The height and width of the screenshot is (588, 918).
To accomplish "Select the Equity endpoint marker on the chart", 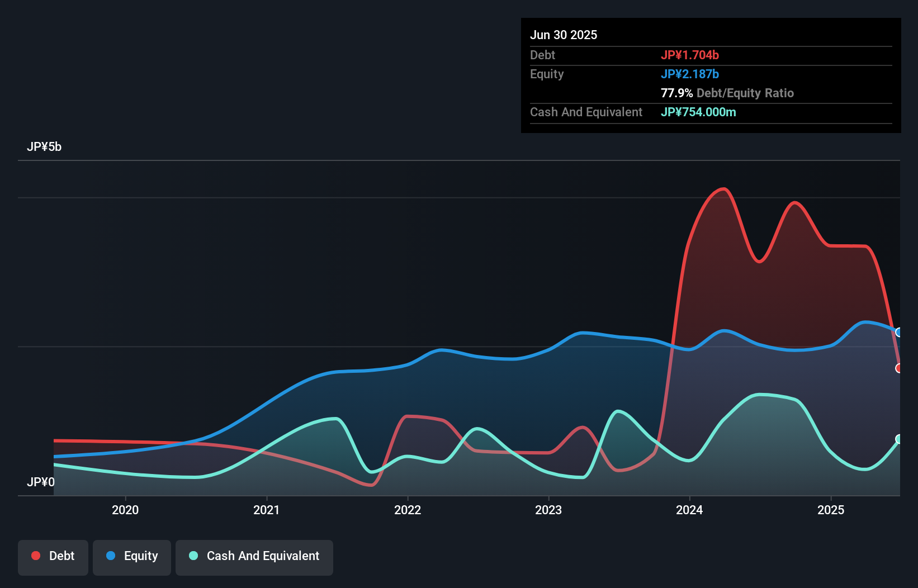I will 898,332.
